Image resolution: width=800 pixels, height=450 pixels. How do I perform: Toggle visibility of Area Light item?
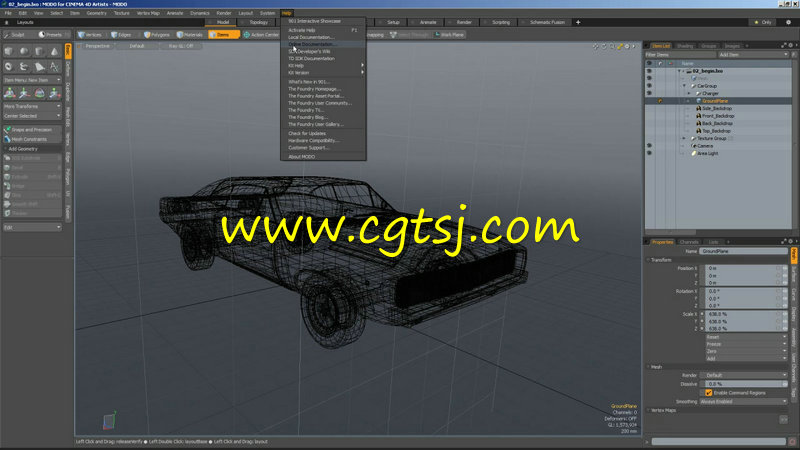649,153
